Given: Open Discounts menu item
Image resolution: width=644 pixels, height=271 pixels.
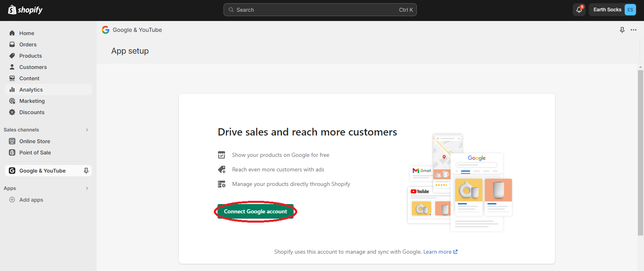Looking at the screenshot, I should pyautogui.click(x=48, y=112).
